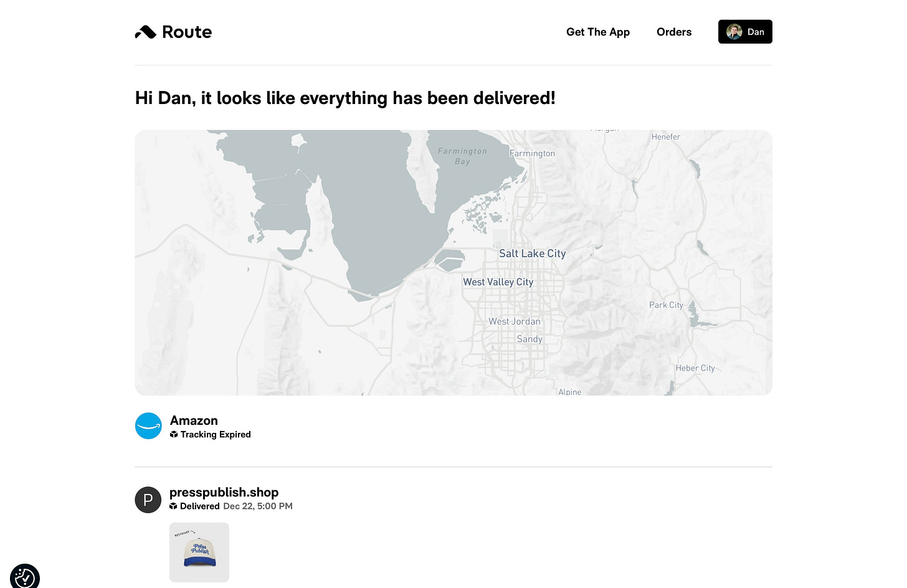Click Dan's profile avatar picture
The width and height of the screenshot is (907, 588).
click(x=734, y=32)
